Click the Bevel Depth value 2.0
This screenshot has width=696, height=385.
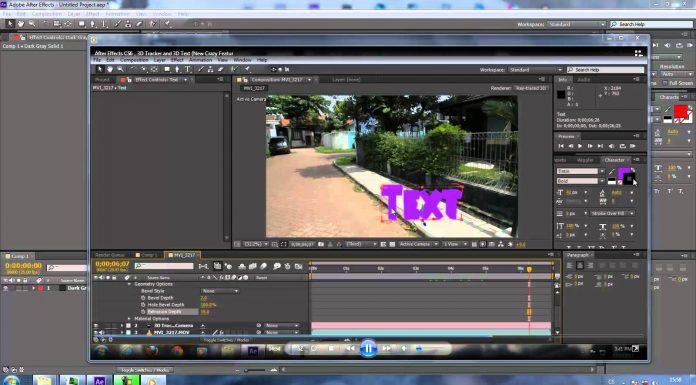(x=204, y=298)
